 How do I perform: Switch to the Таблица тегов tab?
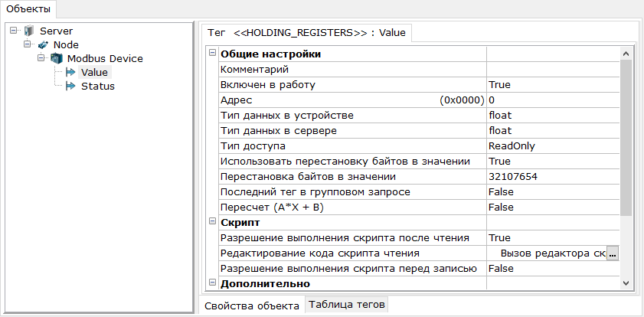(x=347, y=305)
